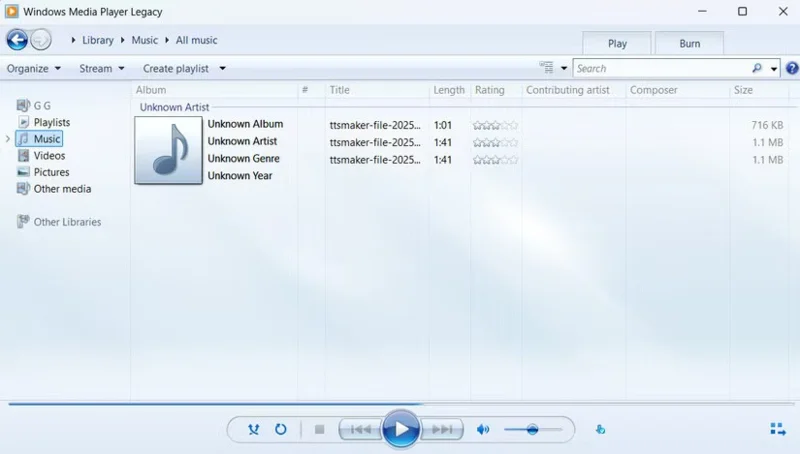The width and height of the screenshot is (800, 454).
Task: Open the View options icon
Action: tap(546, 68)
